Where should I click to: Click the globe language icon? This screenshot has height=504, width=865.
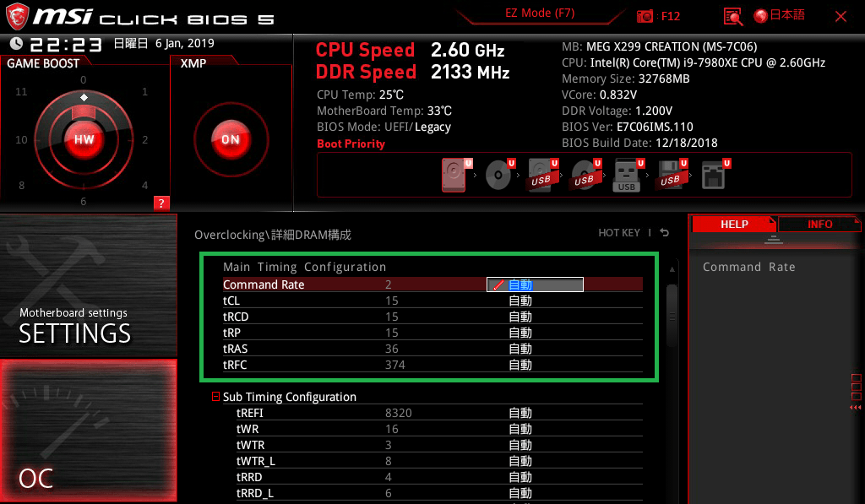coord(761,16)
